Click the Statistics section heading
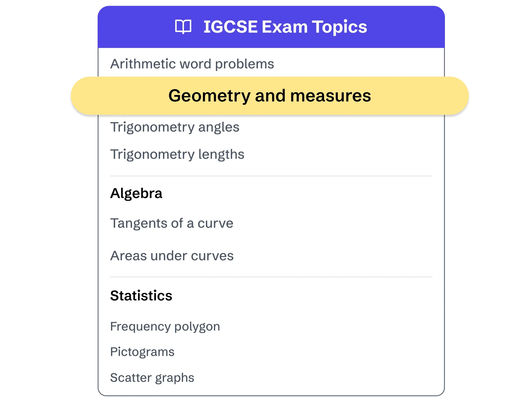This screenshot has height=402, width=532. click(141, 296)
